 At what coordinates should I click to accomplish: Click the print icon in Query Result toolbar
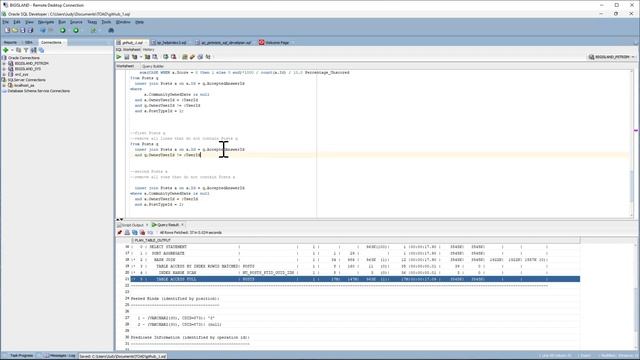click(127, 233)
